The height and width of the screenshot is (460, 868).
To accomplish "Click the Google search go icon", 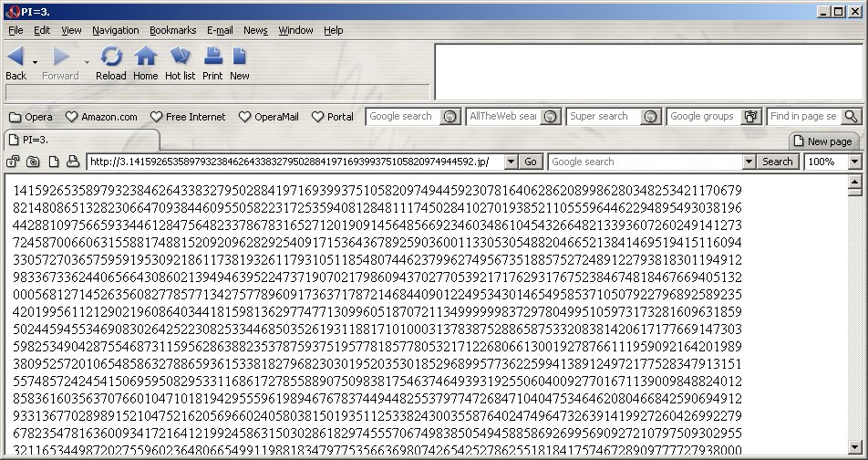I will click(450, 117).
